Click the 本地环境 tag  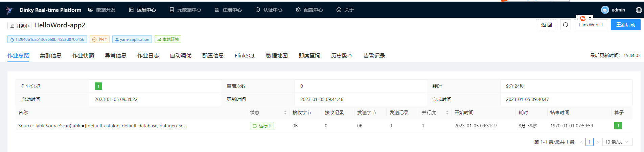(168, 40)
